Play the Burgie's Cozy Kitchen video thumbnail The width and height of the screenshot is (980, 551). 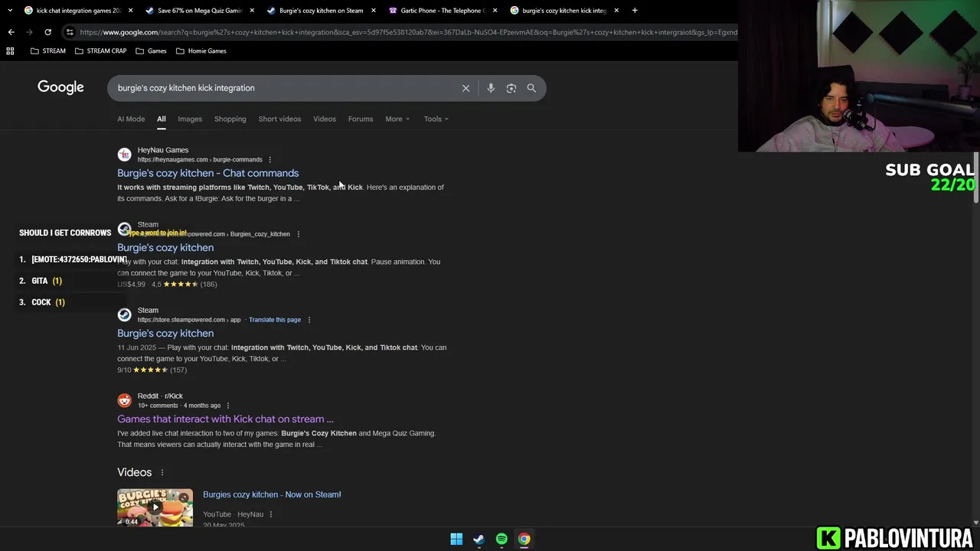(155, 507)
